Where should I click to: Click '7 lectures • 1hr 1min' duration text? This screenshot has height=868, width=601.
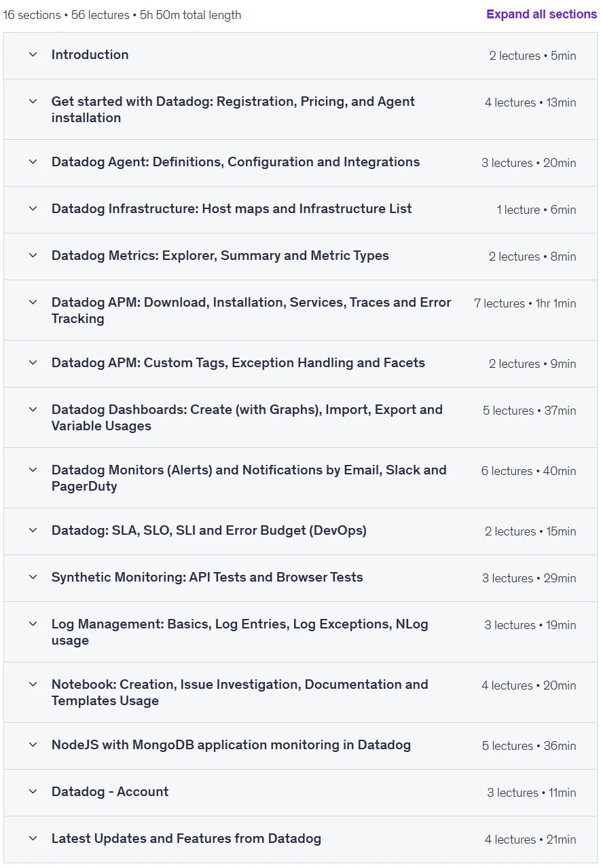click(x=525, y=303)
